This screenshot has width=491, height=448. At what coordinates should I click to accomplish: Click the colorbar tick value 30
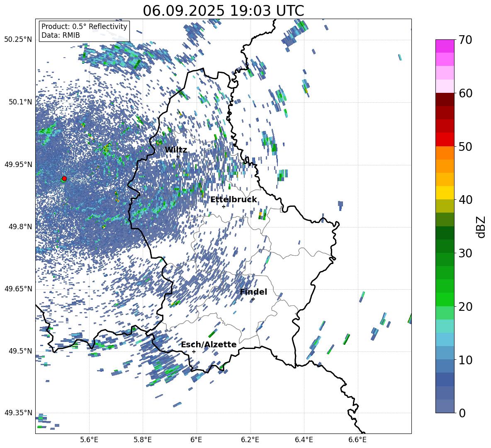(x=465, y=253)
